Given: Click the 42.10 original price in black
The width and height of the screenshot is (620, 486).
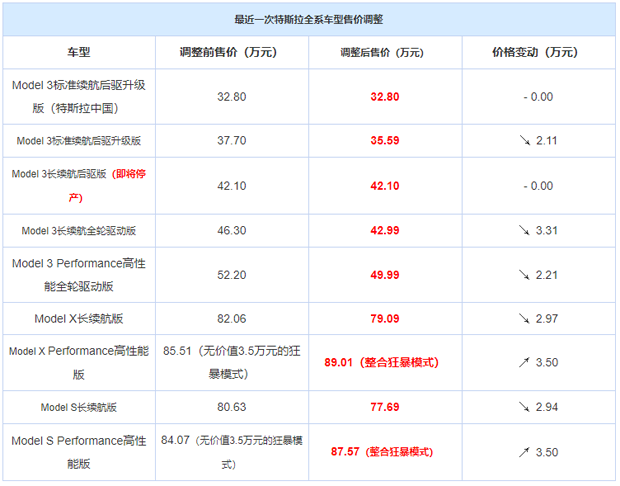Looking at the screenshot, I should point(232,186).
